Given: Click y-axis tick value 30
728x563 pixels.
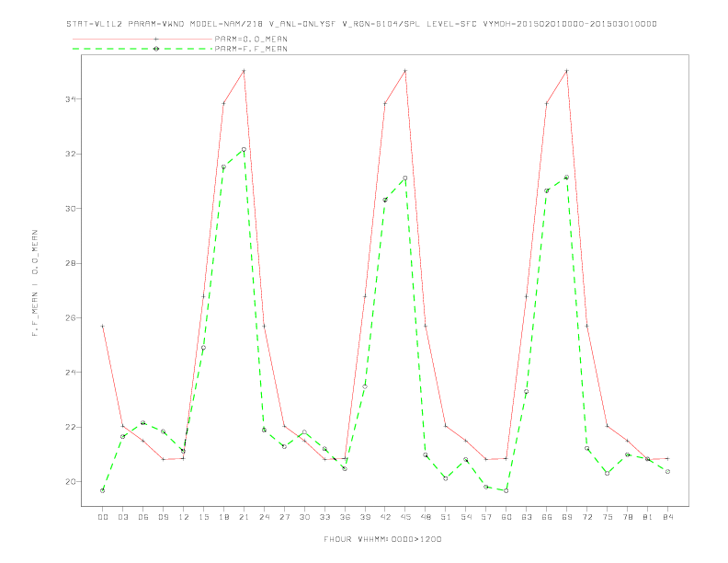Looking at the screenshot, I should [71, 209].
